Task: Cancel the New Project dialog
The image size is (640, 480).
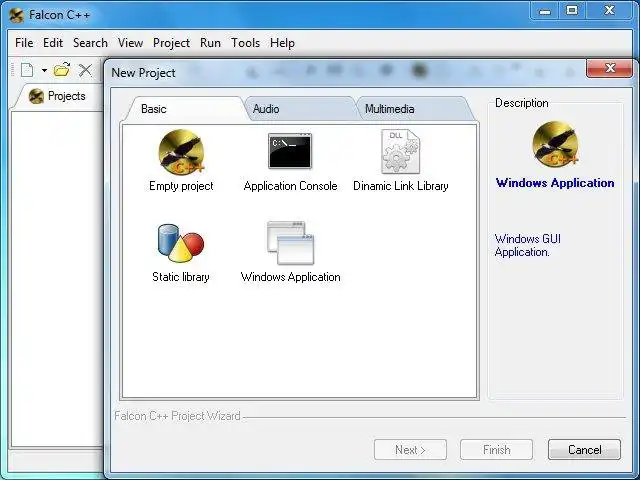Action: 584,450
